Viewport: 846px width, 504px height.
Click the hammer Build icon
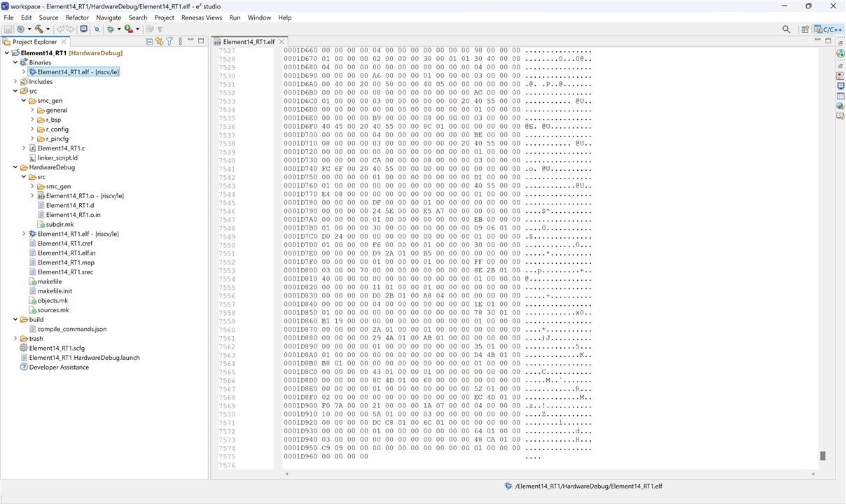click(x=39, y=29)
